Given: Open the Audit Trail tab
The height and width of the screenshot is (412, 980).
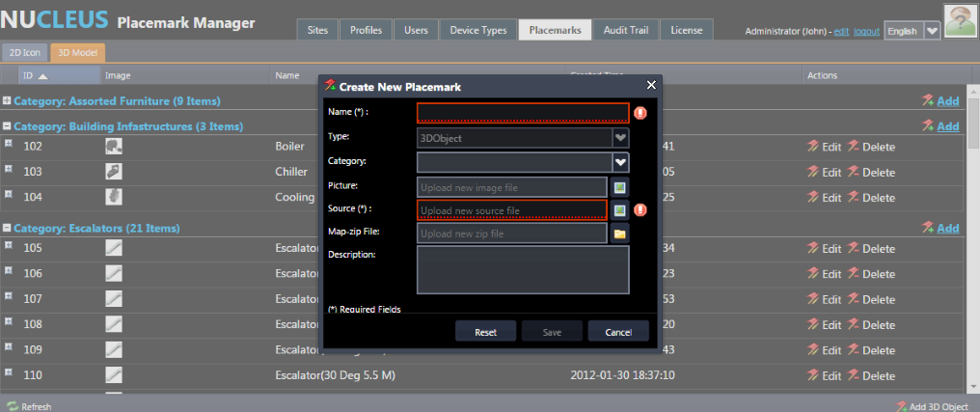Looking at the screenshot, I should coord(626,30).
